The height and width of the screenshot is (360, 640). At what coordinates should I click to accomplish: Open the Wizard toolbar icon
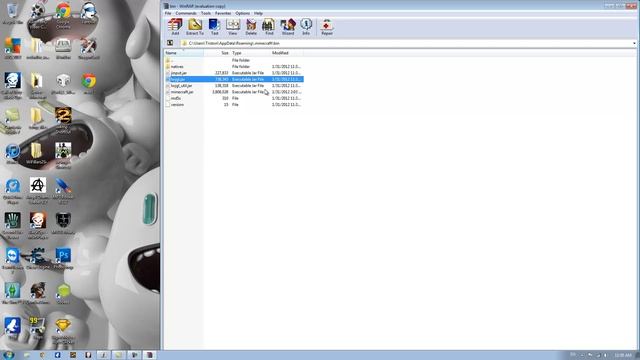288,27
